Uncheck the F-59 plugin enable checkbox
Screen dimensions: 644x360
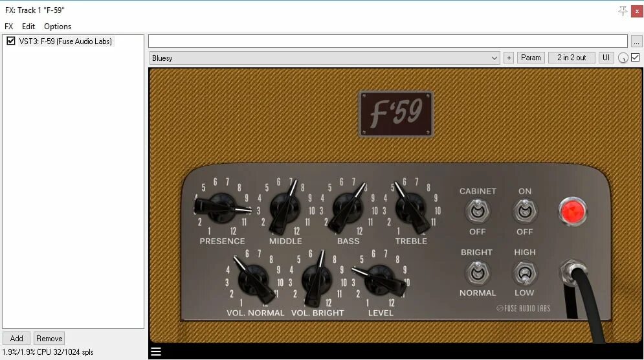10,41
